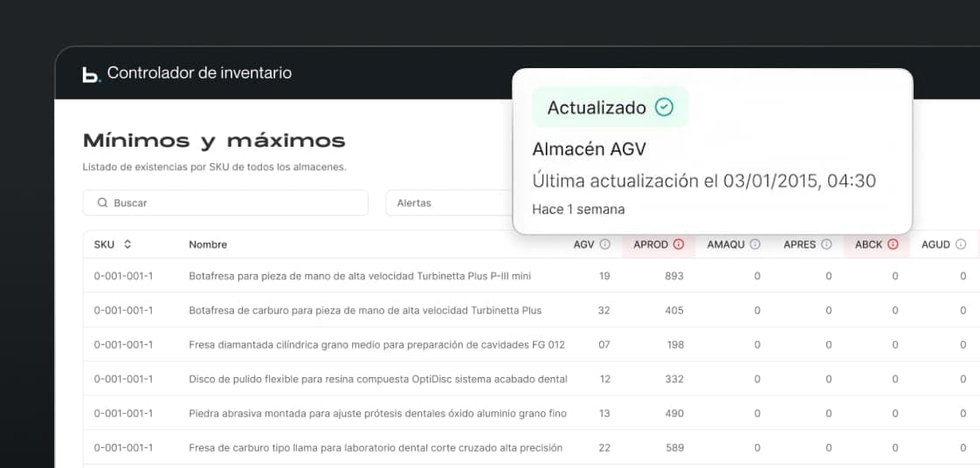Focus the Buscar search field
The height and width of the screenshot is (468, 980).
[x=225, y=203]
